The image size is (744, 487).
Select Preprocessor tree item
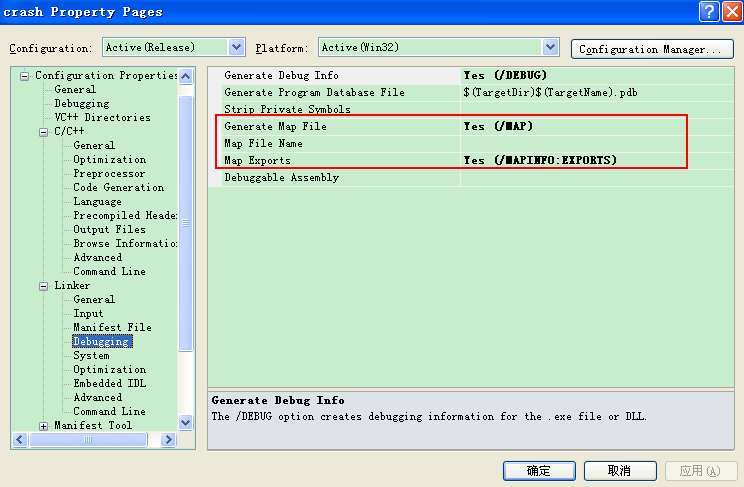coord(109,173)
